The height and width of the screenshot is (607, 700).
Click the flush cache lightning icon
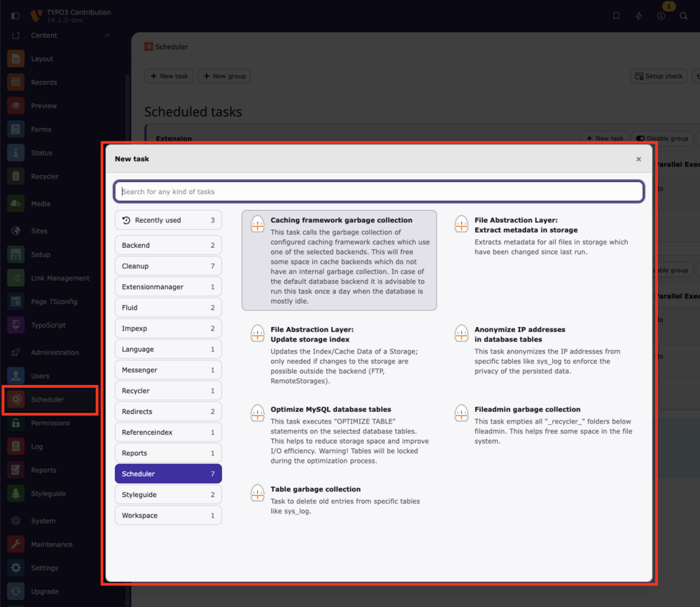click(639, 16)
